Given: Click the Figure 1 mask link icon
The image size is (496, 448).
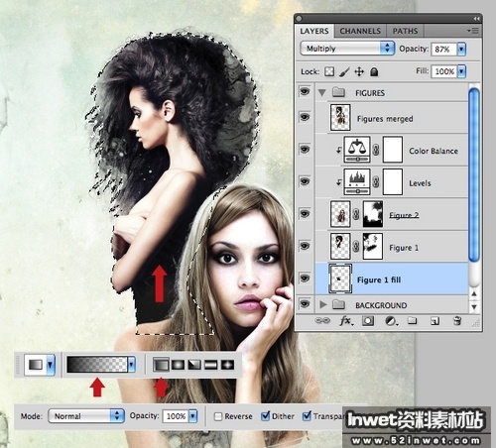Looking at the screenshot, I should pyautogui.click(x=356, y=247).
